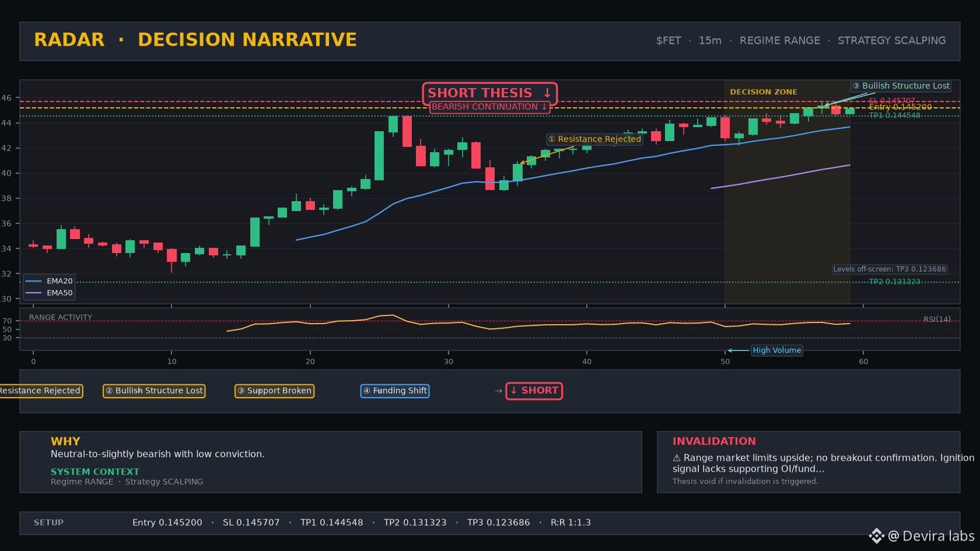The image size is (980, 551).
Task: Click the SHORT THESIS badge above the chart
Action: tap(489, 93)
